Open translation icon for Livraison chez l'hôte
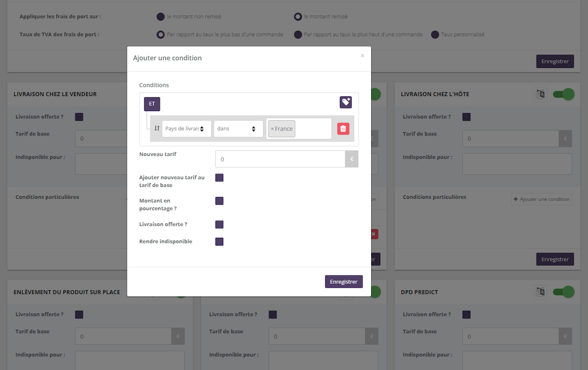The width and height of the screenshot is (588, 370). pos(540,95)
